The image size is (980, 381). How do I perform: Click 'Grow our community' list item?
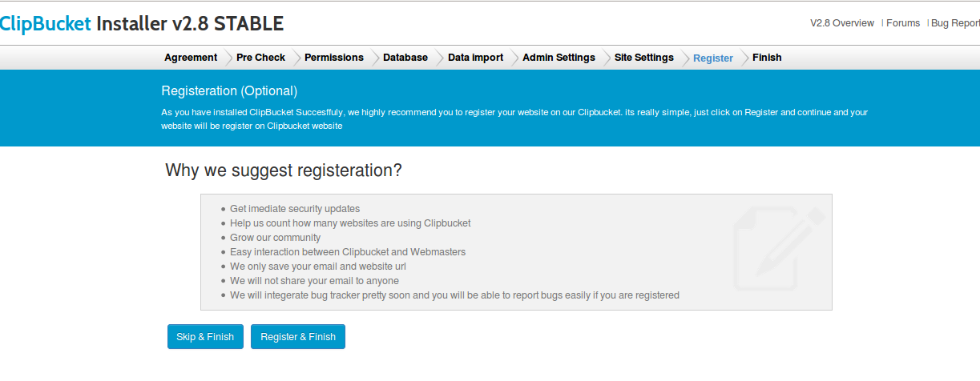coord(275,238)
